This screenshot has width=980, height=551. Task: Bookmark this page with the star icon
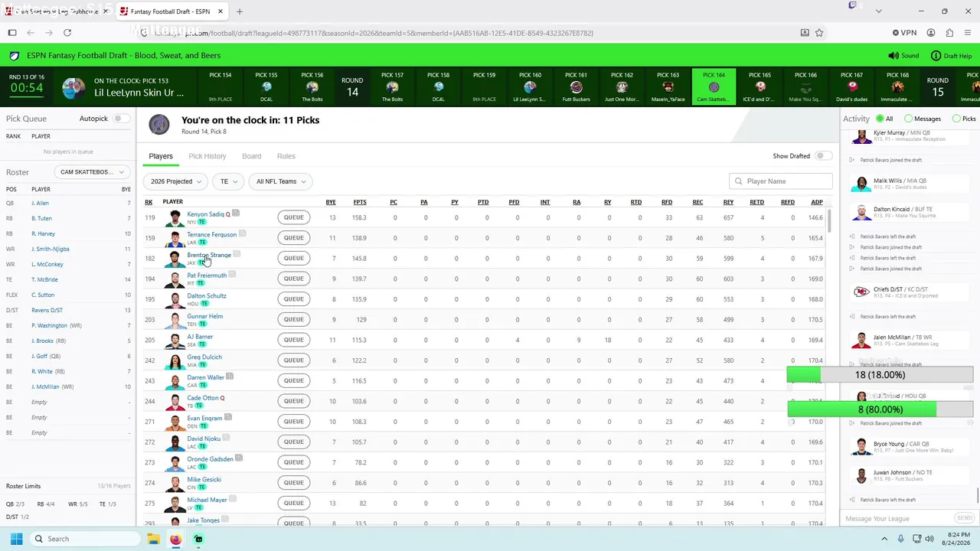819,33
